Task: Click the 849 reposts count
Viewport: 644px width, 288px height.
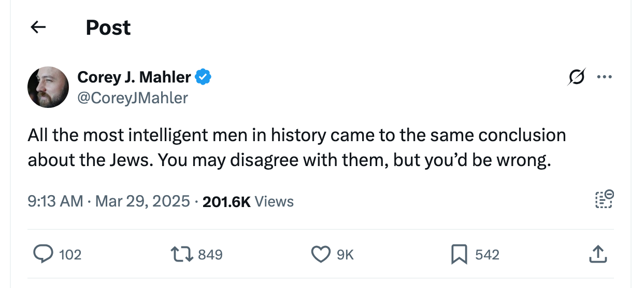Action: click(210, 255)
